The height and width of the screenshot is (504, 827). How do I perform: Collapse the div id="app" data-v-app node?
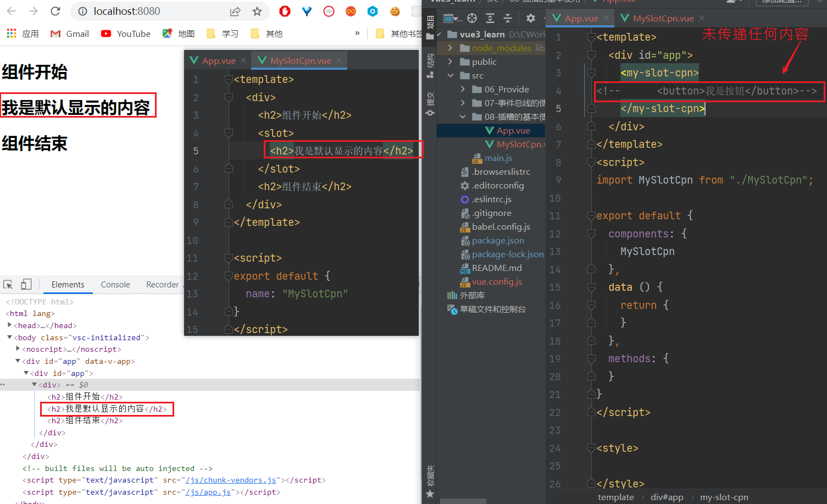(18, 361)
